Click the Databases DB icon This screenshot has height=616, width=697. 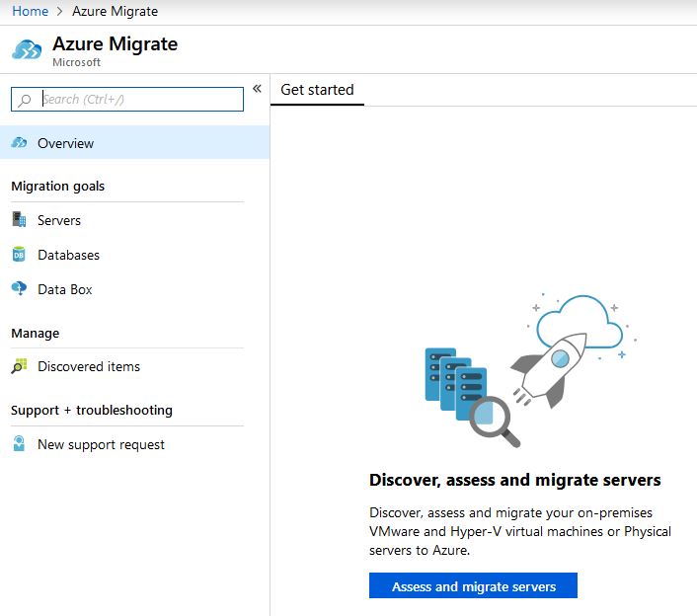pos(19,255)
